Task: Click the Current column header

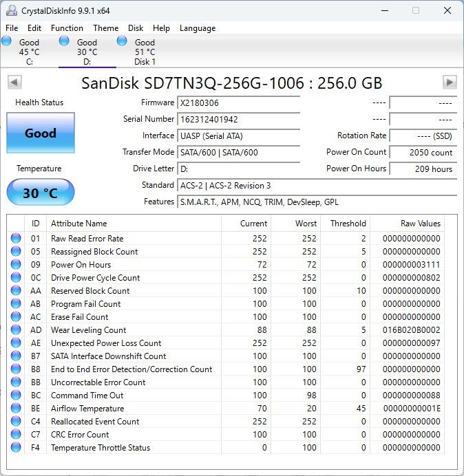Action: pyautogui.click(x=246, y=224)
